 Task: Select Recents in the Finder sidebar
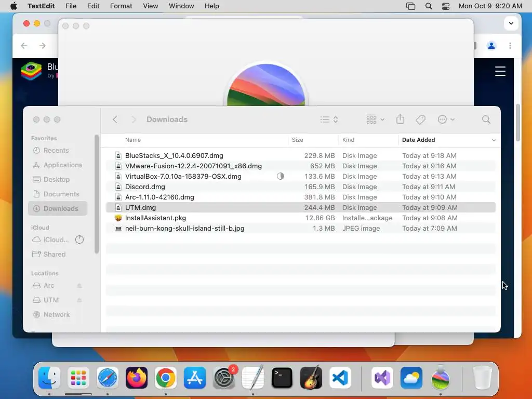click(x=58, y=150)
